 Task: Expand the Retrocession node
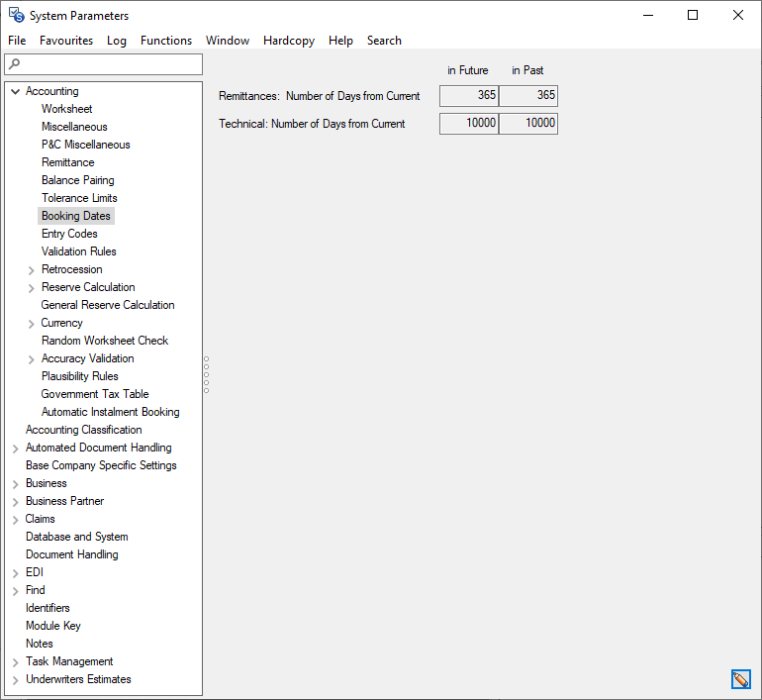point(32,269)
